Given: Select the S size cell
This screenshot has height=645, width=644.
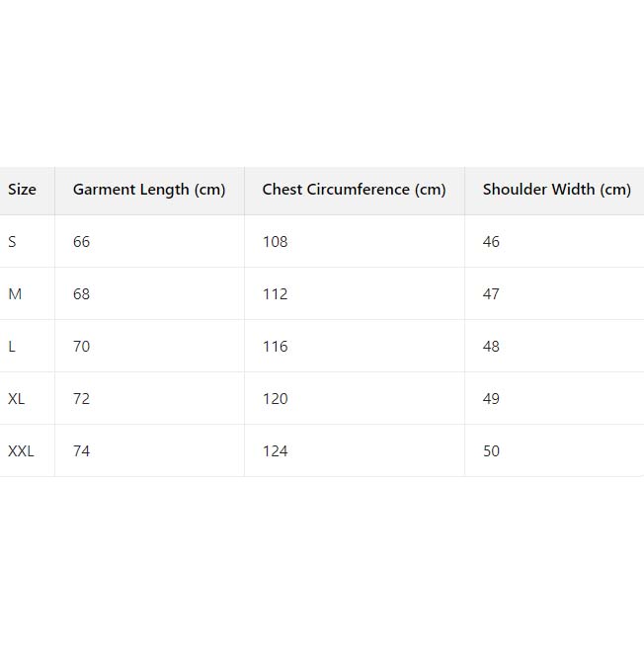Looking at the screenshot, I should tap(12, 242).
